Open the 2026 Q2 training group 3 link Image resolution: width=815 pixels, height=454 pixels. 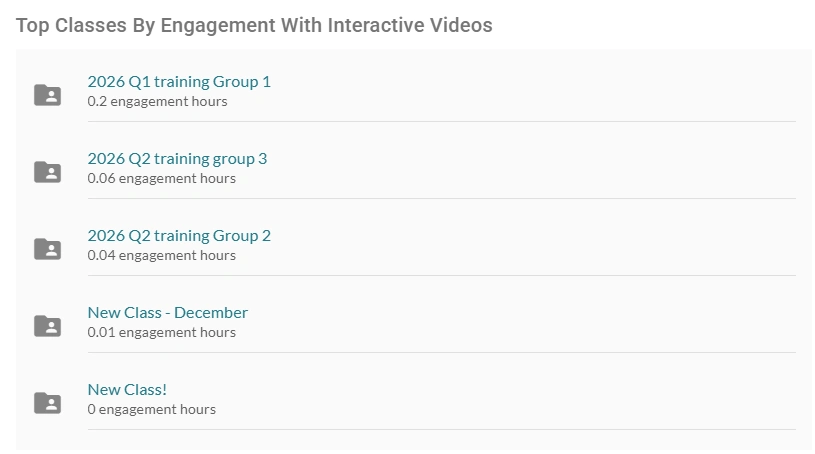[177, 159]
